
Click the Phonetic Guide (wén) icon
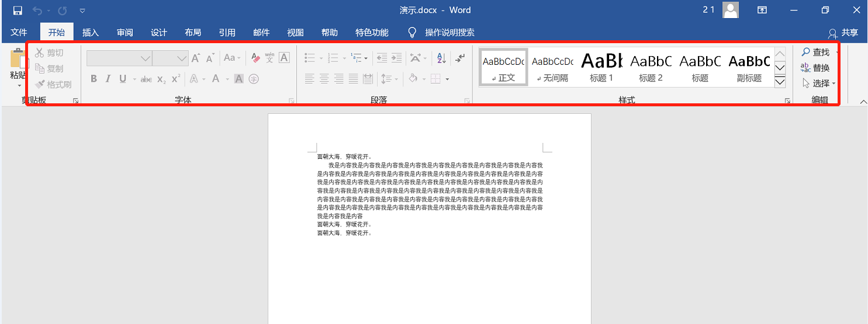(269, 58)
